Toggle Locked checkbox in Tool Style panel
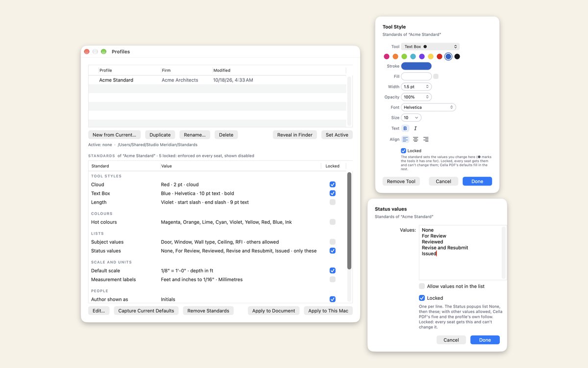 pyautogui.click(x=403, y=151)
